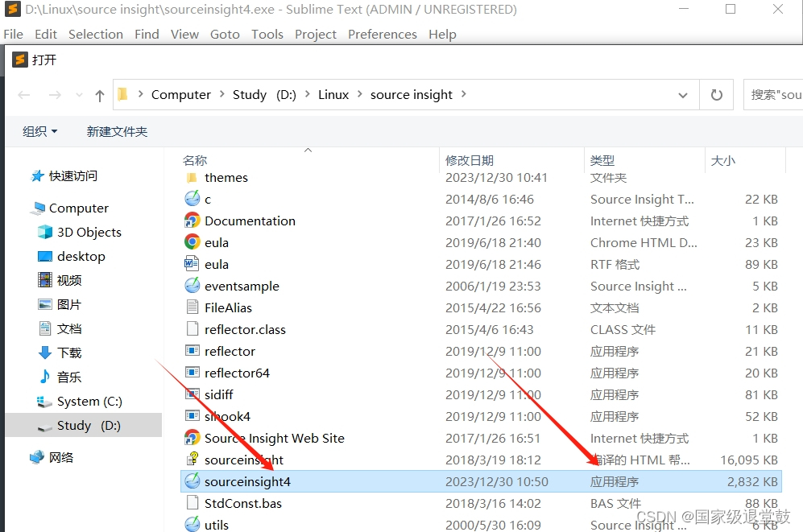Click the Source Insight icon beside file c
Viewport: 803px width, 532px height.
tap(192, 199)
